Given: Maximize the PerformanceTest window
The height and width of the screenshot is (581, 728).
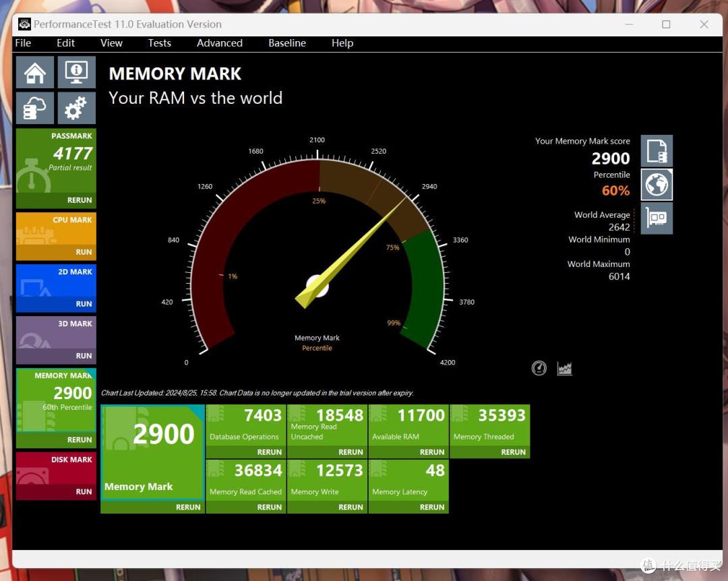Looking at the screenshot, I should pos(666,24).
